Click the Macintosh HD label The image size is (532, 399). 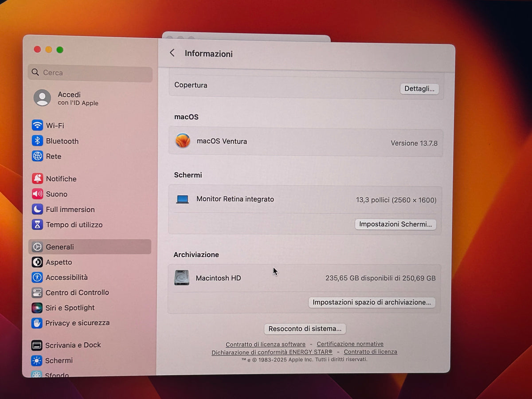tap(219, 278)
